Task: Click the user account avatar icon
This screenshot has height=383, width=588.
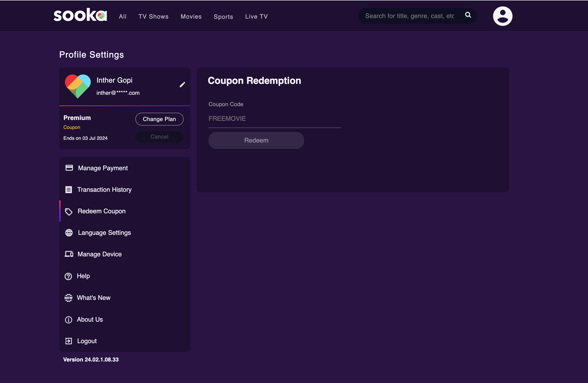Action: [503, 16]
